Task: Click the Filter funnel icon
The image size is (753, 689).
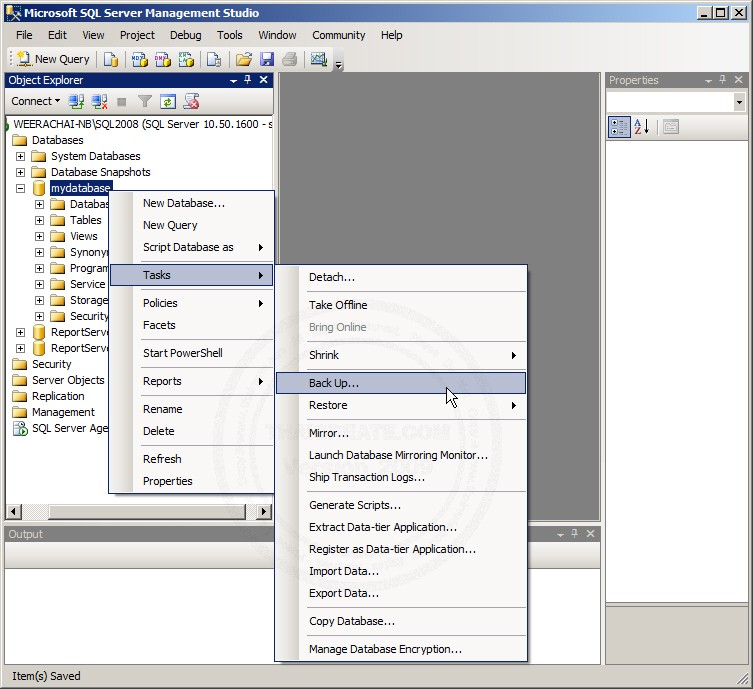Action: tap(145, 101)
